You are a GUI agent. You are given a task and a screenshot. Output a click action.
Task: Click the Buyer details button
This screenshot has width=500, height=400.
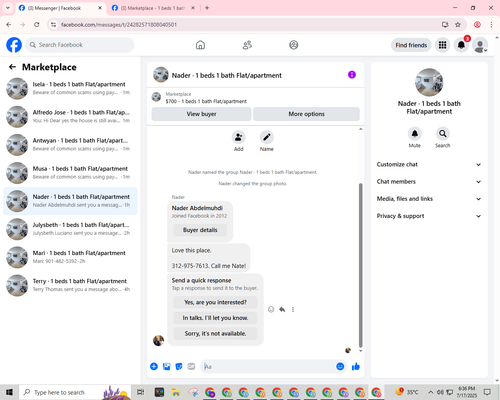[200, 230]
